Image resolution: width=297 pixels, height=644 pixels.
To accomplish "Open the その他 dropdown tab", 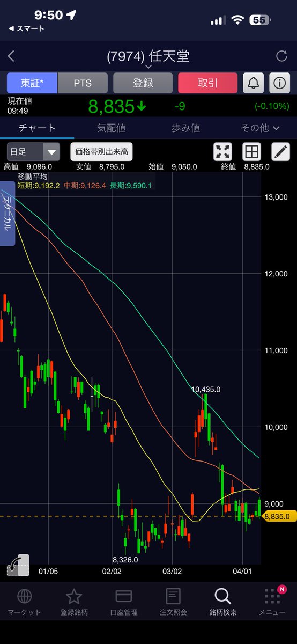I will click(261, 128).
